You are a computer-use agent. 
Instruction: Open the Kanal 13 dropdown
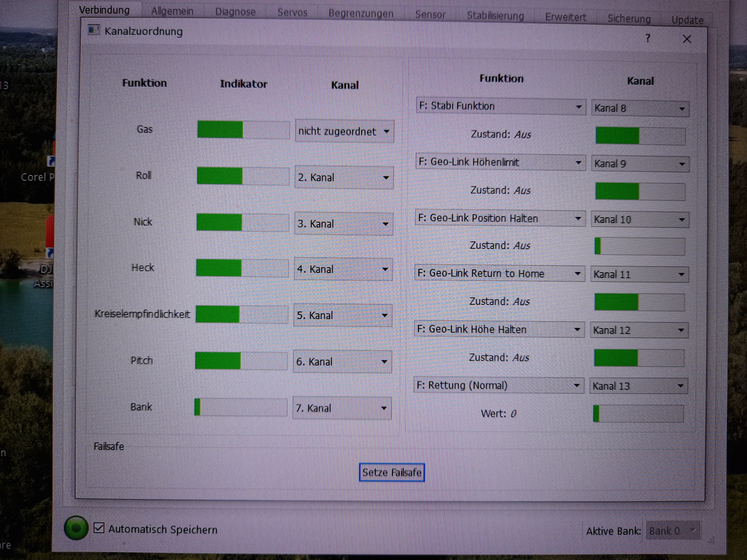pyautogui.click(x=639, y=386)
